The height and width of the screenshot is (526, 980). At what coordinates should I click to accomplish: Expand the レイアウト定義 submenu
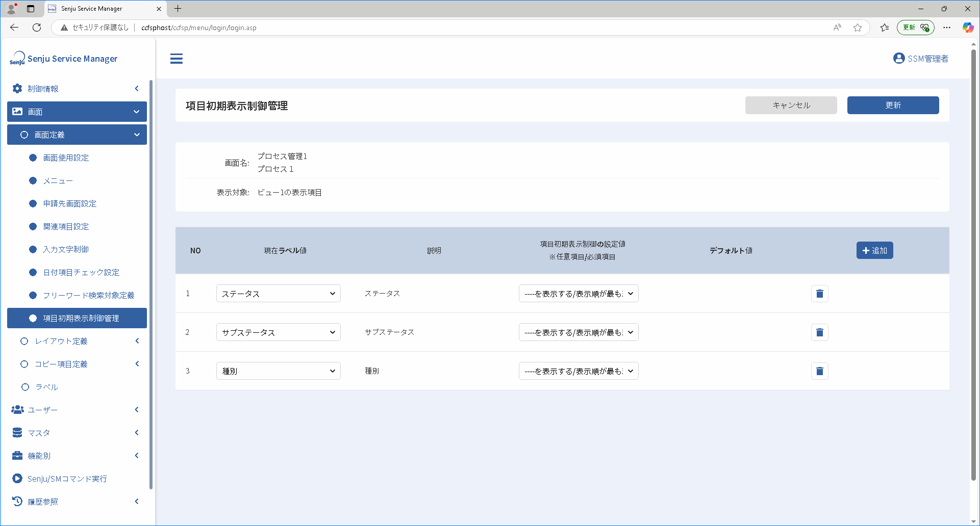77,341
